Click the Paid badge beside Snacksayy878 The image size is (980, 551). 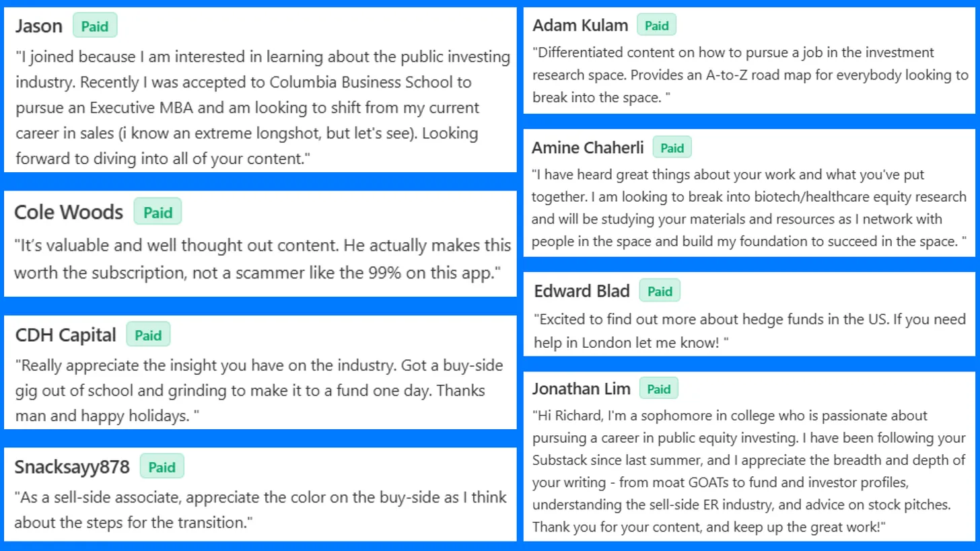[x=162, y=467]
